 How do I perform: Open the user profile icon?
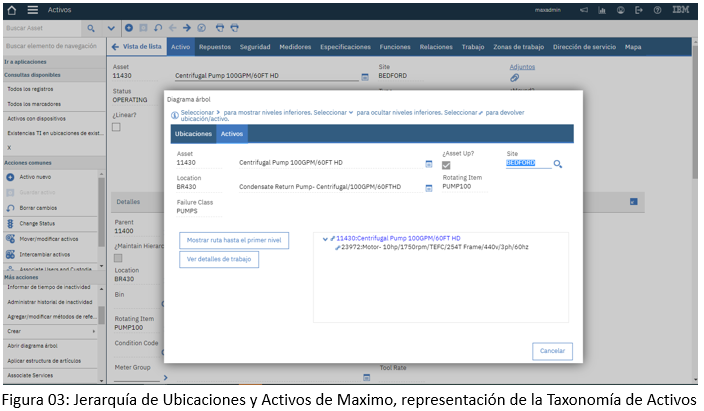point(620,10)
